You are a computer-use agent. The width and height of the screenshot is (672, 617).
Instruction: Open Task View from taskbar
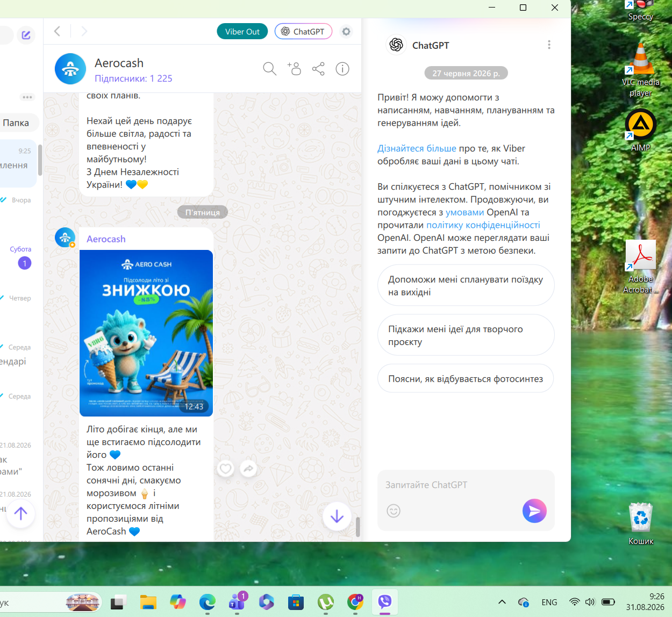pyautogui.click(x=119, y=602)
